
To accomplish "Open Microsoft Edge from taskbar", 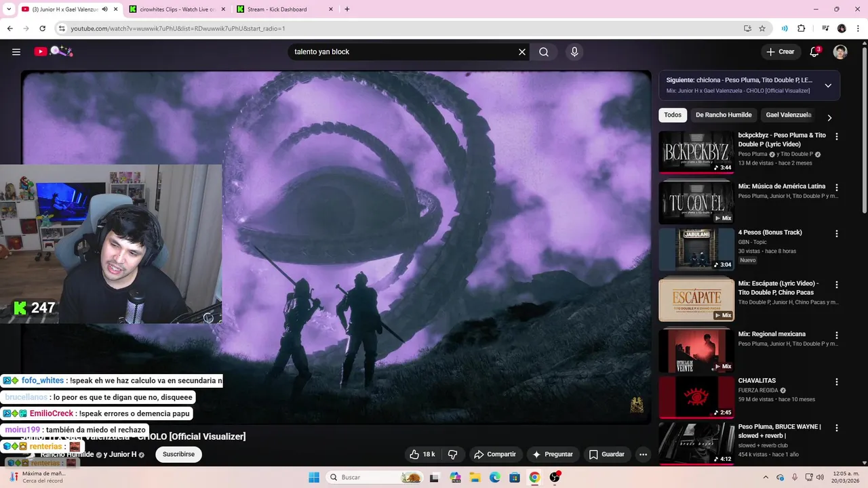I will tap(495, 477).
